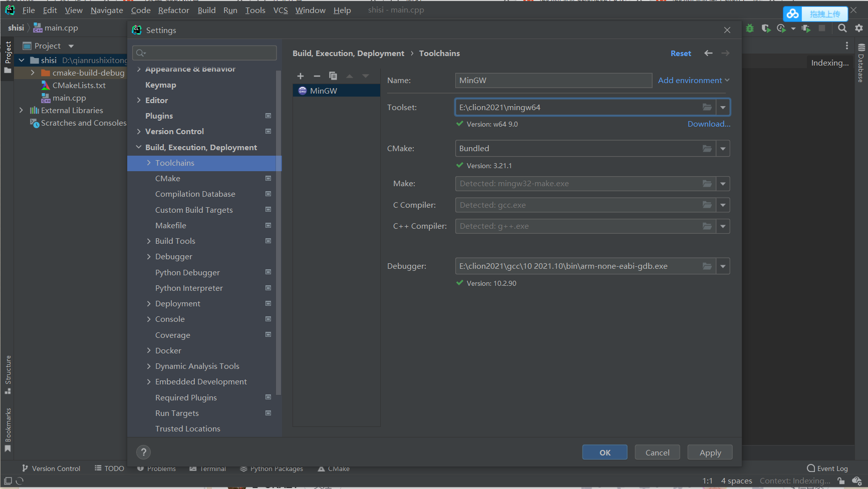Toggle tool window quick access icon
The width and height of the screenshot is (868, 489).
coord(8,481)
